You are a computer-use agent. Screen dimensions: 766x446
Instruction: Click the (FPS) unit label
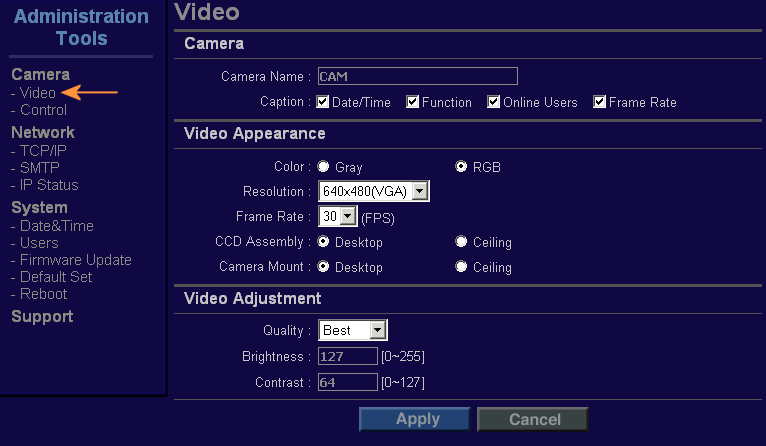click(378, 218)
